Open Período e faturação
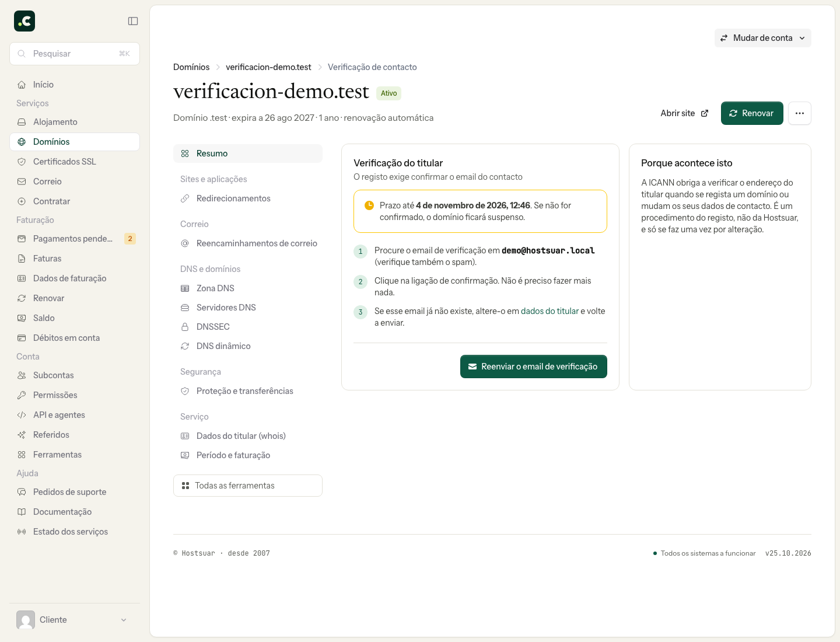This screenshot has height=642, width=840. (248, 455)
